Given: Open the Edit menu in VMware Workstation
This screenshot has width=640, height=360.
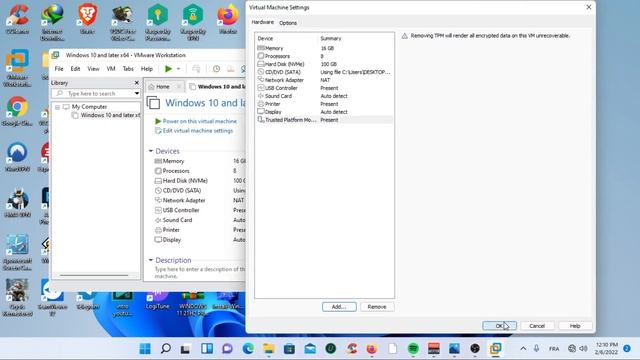Looking at the screenshot, I should click(75, 69).
